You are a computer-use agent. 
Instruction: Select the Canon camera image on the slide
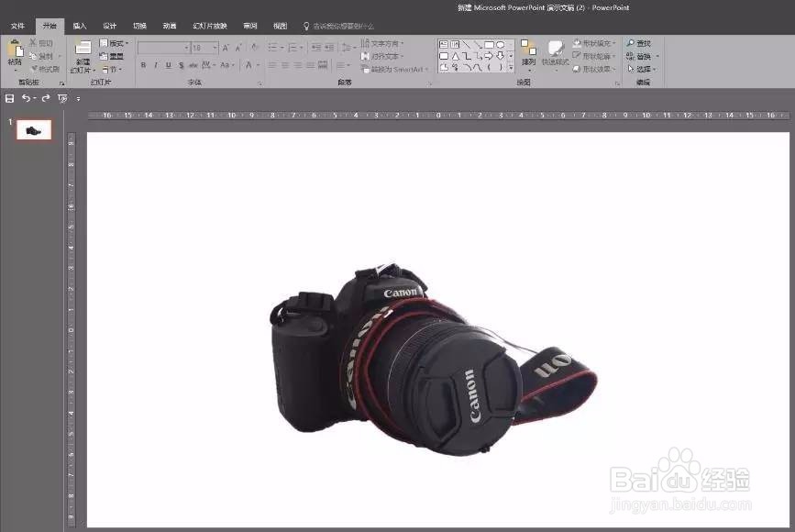(x=434, y=359)
